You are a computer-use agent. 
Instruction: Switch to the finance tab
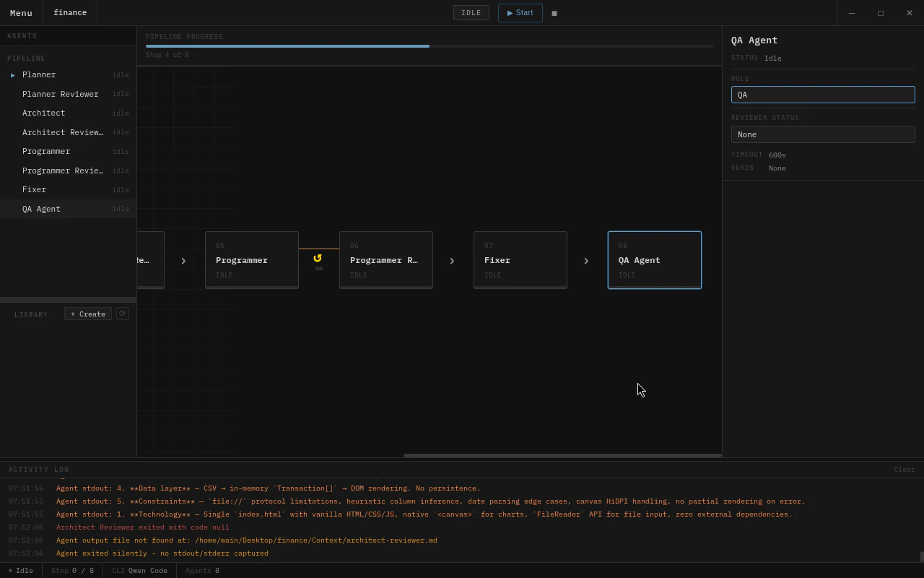[x=70, y=13]
